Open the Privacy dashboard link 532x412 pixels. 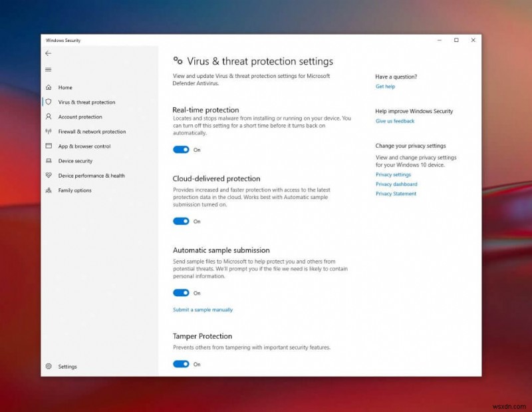[x=396, y=184]
